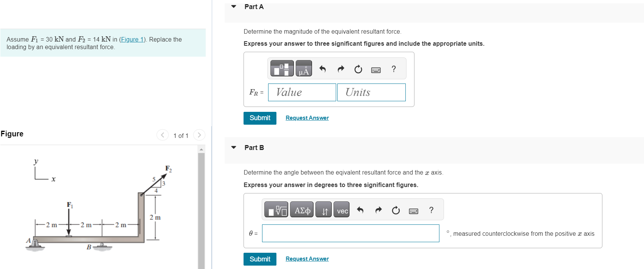Open the square root template in Part B
Viewport: 644px width, 269px height.
[x=276, y=210]
